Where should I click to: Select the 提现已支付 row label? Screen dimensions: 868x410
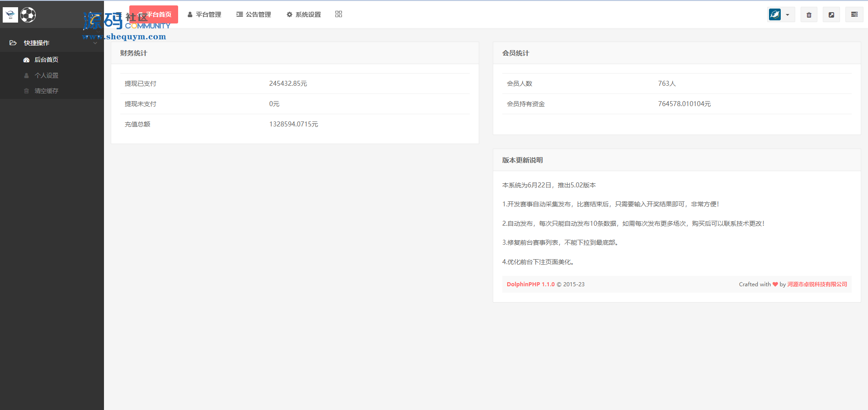140,84
